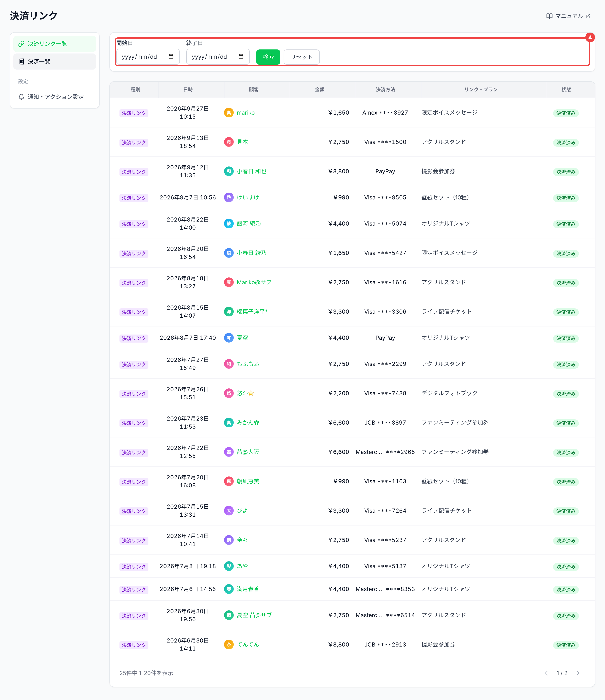Open customer 綿菓子洋平*
The height and width of the screenshot is (700, 605).
(x=252, y=311)
